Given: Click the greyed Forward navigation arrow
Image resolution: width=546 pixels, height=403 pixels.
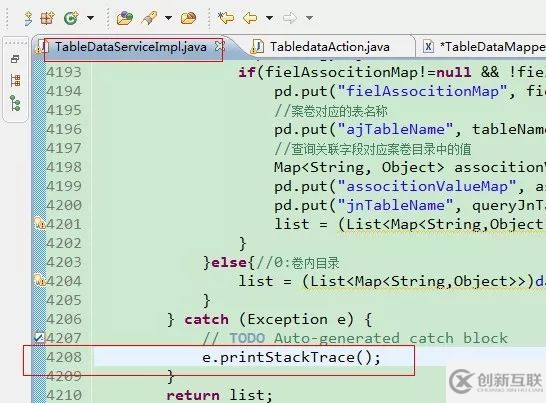Looking at the screenshot, I should (x=290, y=18).
